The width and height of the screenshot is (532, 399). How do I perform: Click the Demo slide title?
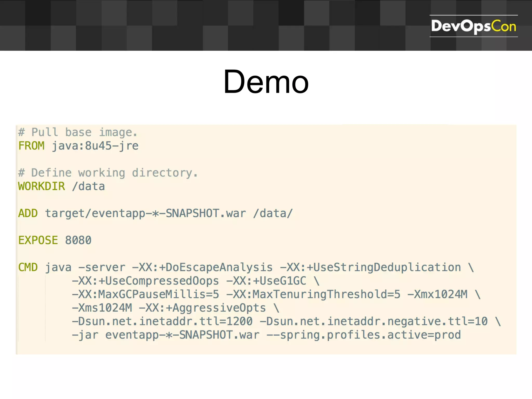pos(266,82)
